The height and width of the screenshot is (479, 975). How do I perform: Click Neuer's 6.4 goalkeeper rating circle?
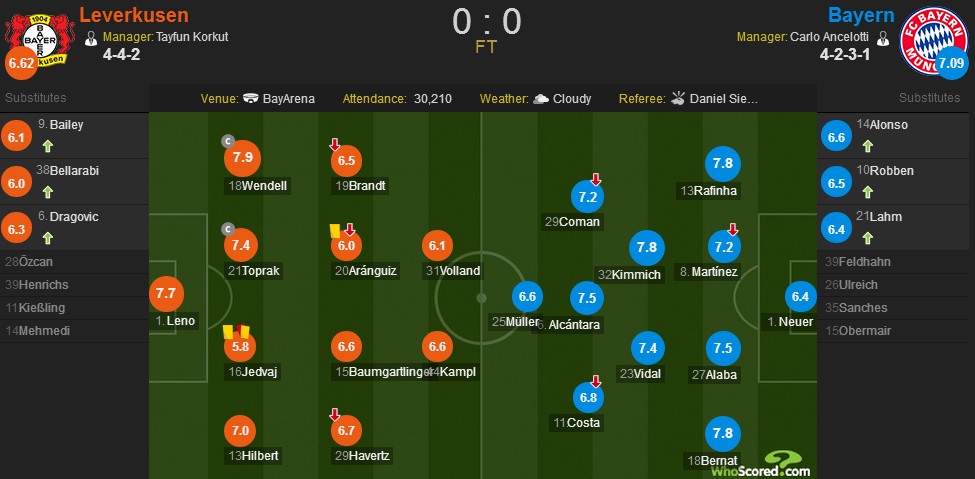pyautogui.click(x=800, y=297)
